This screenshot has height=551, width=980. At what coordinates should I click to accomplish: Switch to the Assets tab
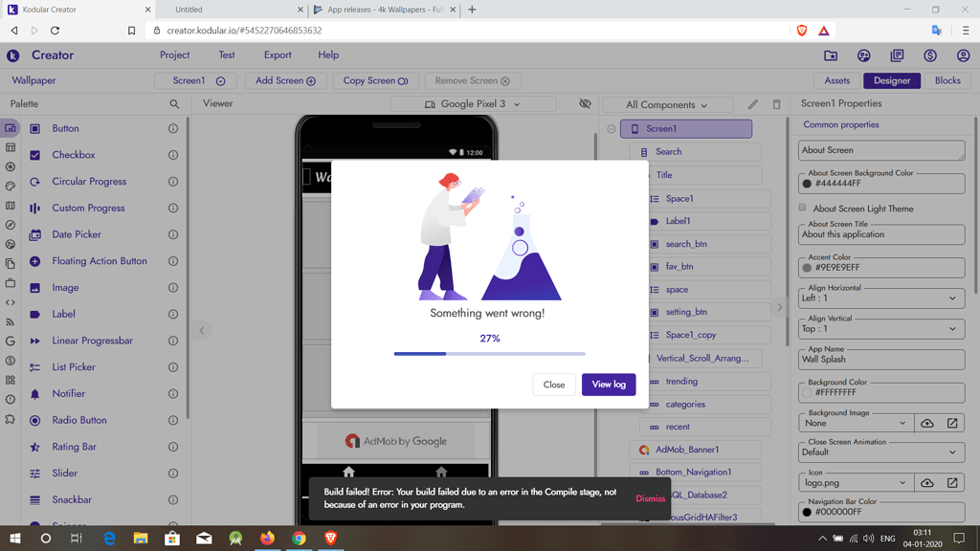836,80
